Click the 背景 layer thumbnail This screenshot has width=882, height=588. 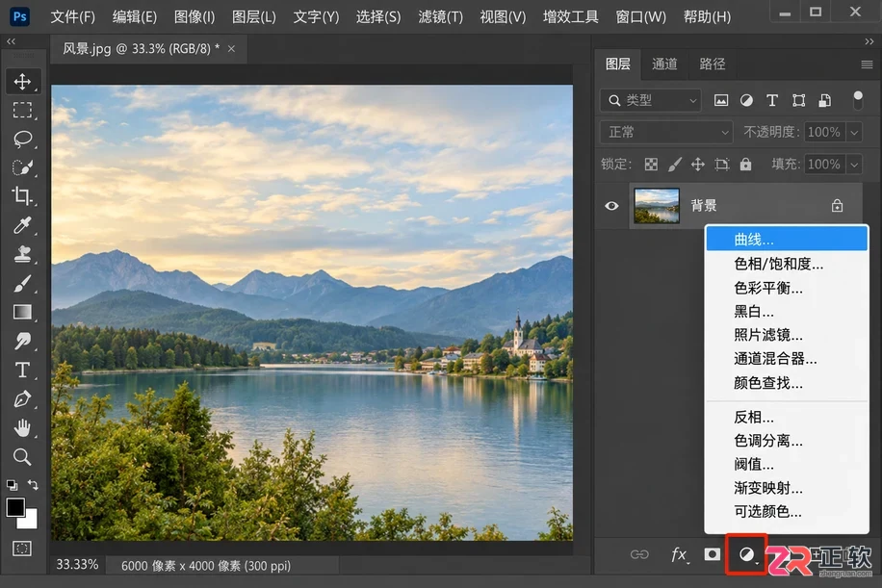point(657,206)
